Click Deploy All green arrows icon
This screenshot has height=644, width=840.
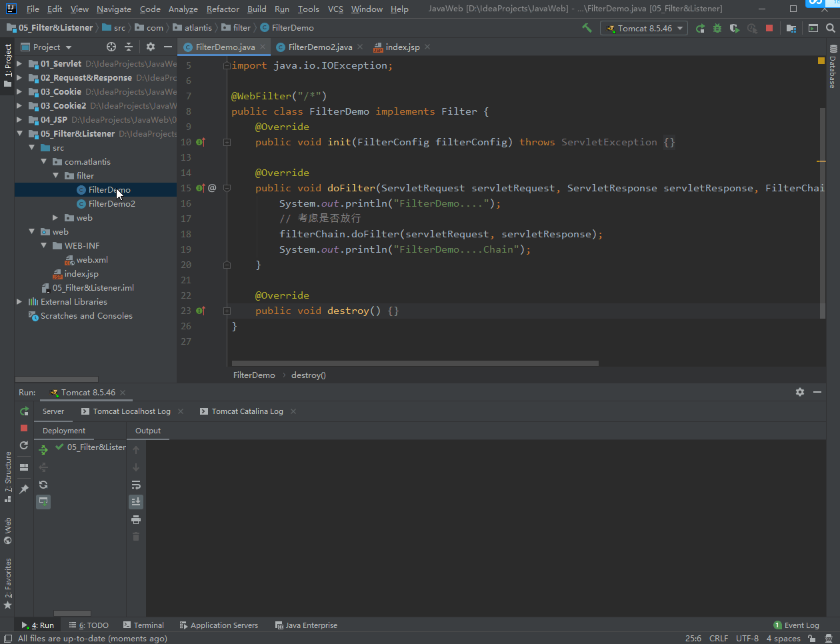pyautogui.click(x=43, y=450)
